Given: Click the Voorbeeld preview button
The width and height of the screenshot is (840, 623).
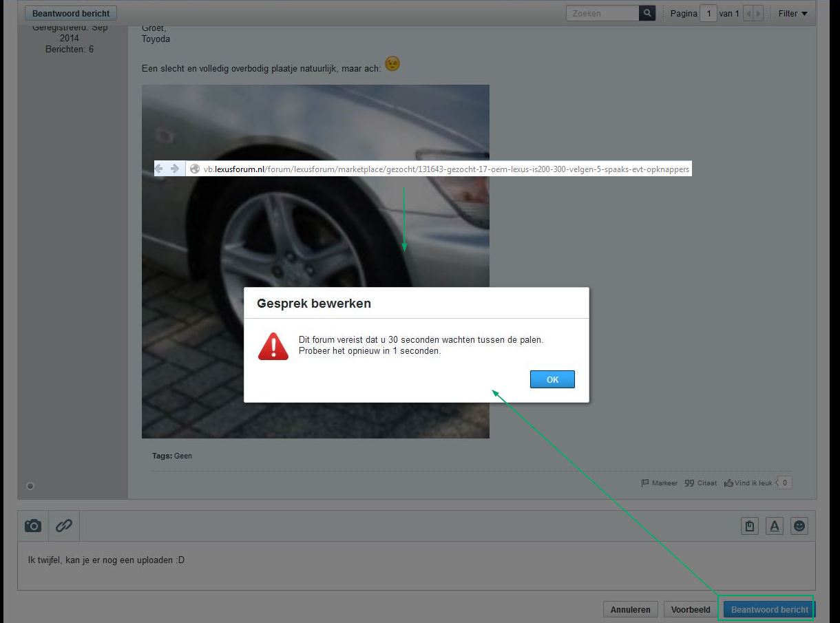Looking at the screenshot, I should [x=691, y=610].
